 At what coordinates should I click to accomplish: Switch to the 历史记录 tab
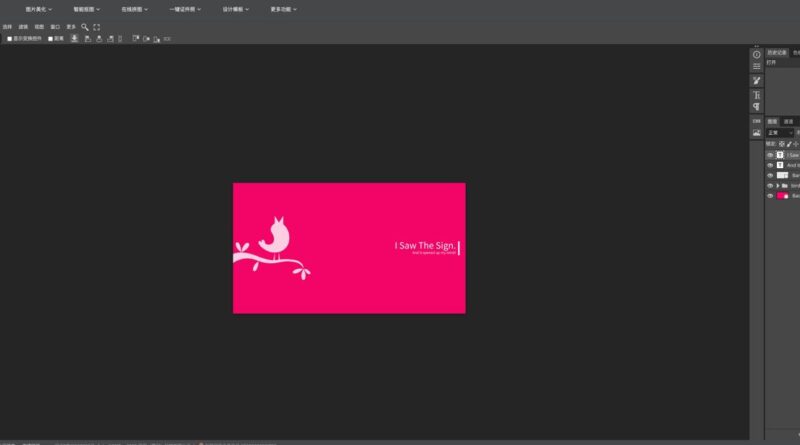[x=777, y=52]
